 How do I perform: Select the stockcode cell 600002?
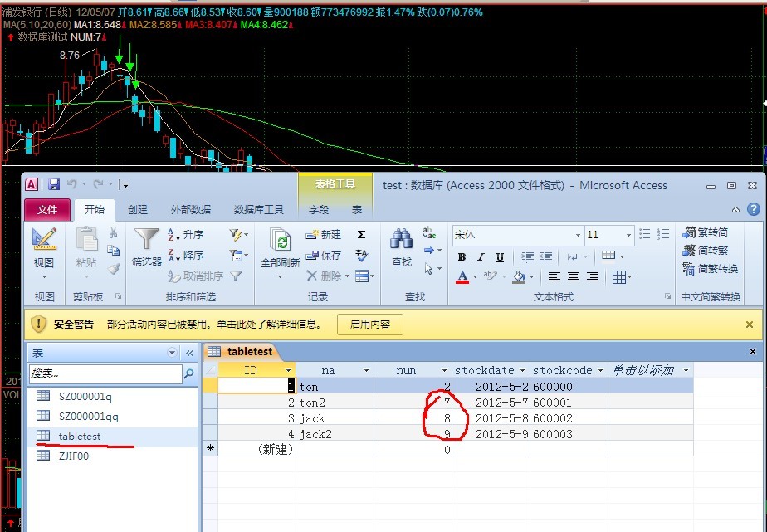[569, 418]
